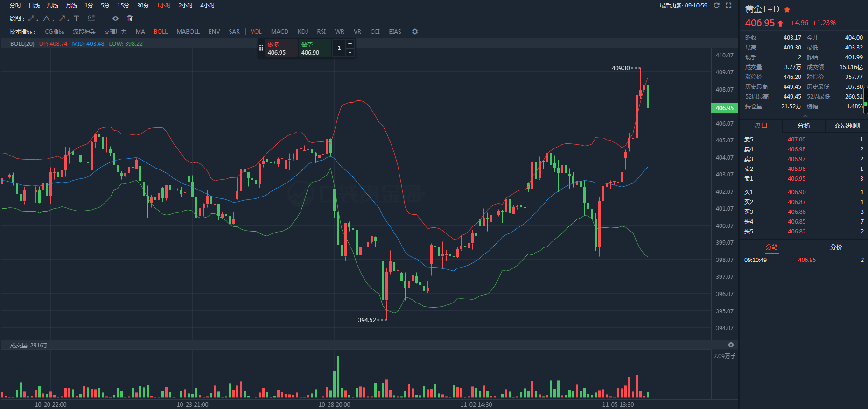Toggle the VOL sub-indicator
Viewport: 868px width, 409px height.
(x=256, y=32)
